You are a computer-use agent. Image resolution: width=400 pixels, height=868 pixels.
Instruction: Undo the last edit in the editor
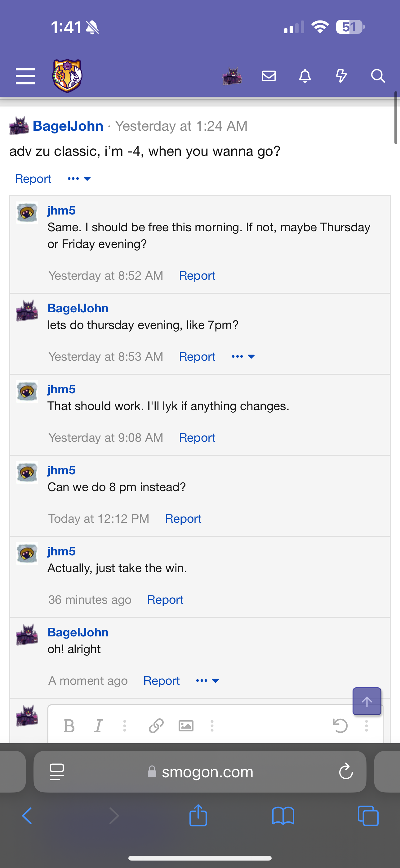point(340,726)
